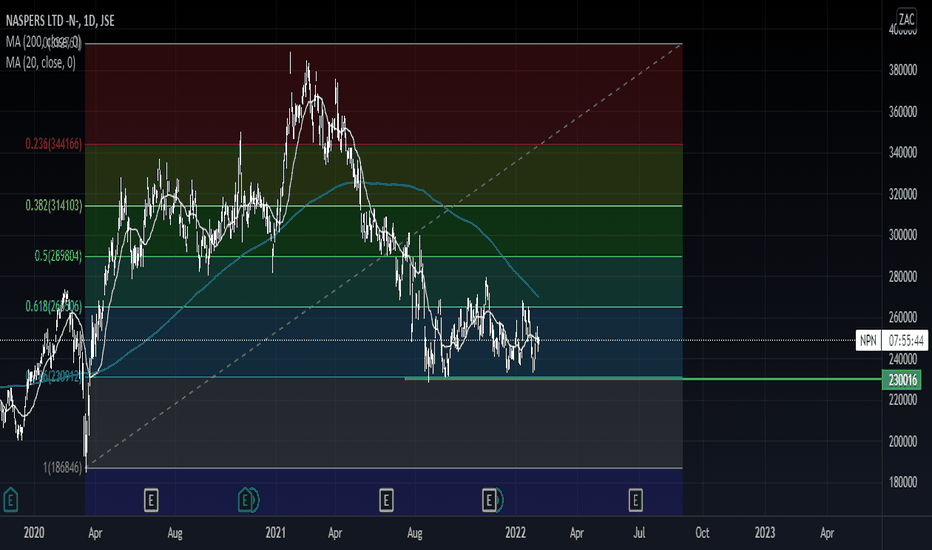Click the 0.236(344166) Fibonacci level label
The height and width of the screenshot is (550, 932).
pos(53,143)
